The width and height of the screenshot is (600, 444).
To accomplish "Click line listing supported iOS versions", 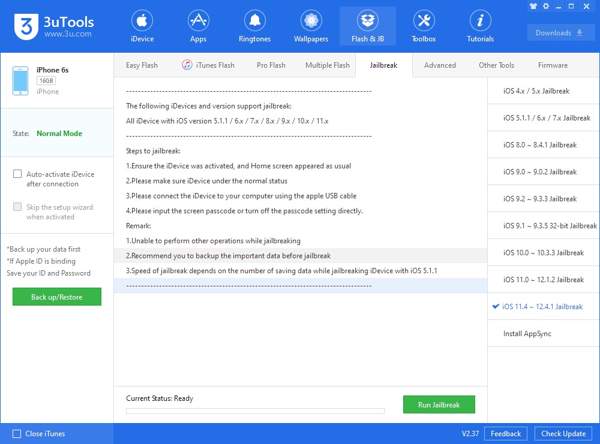I will pos(227,121).
